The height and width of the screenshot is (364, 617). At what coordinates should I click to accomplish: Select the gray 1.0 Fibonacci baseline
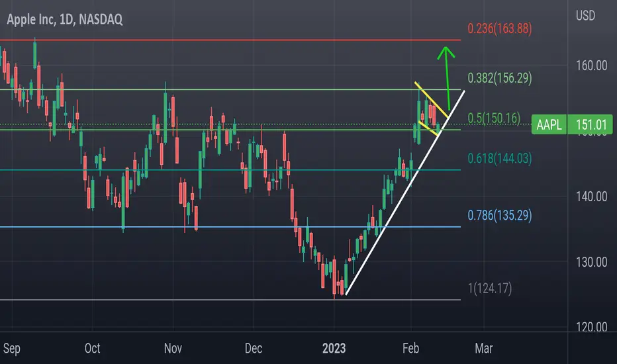point(230,300)
